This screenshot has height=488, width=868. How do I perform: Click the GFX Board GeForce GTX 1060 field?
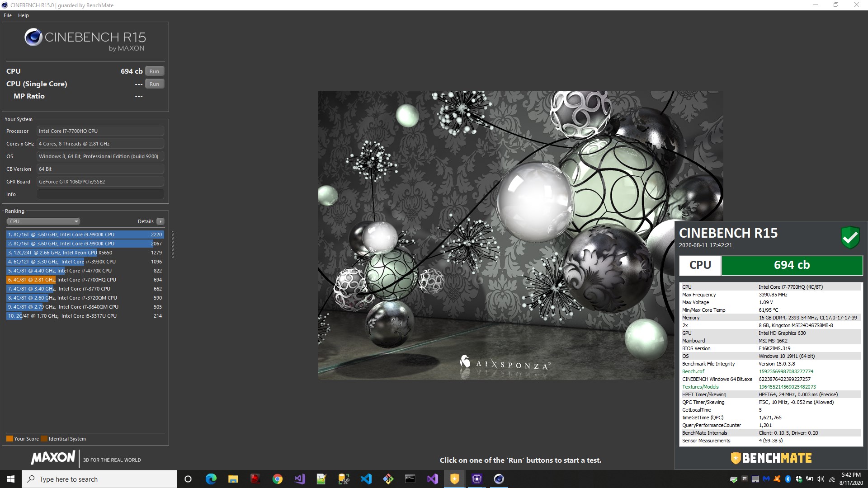[x=100, y=182]
